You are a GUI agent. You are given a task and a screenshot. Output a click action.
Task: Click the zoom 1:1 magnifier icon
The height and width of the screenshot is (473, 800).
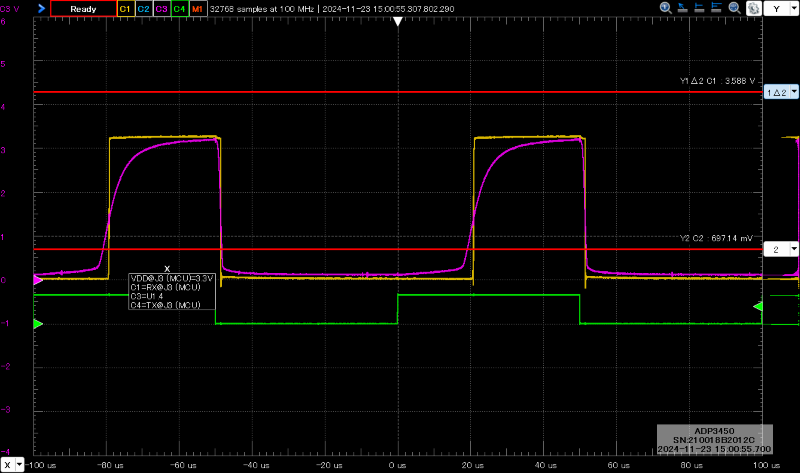click(665, 8)
